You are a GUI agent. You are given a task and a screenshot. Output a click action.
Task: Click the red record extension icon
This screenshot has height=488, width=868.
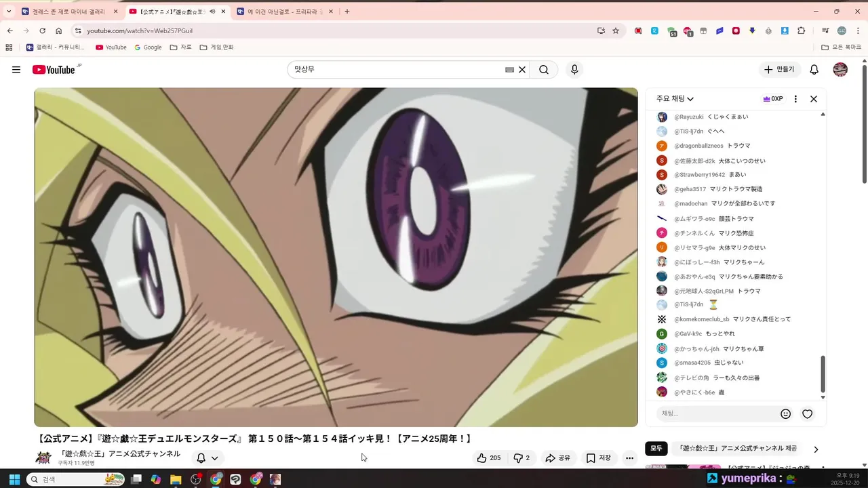pyautogui.click(x=736, y=30)
